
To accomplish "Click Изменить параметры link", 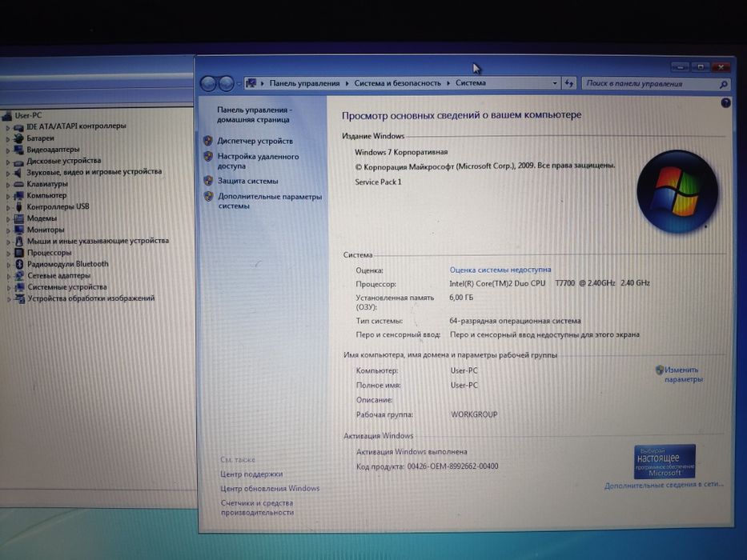I will click(683, 374).
